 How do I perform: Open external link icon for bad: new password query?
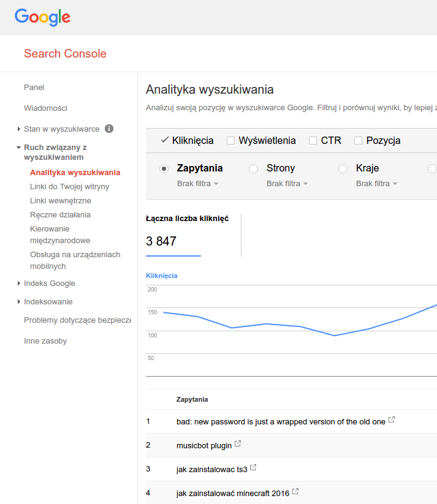(392, 420)
